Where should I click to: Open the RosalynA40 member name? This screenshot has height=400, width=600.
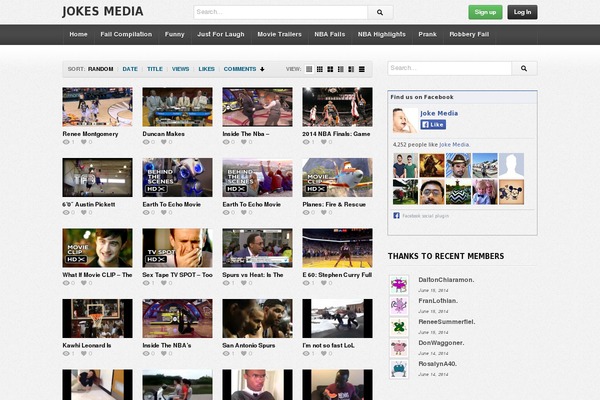pyautogui.click(x=437, y=364)
